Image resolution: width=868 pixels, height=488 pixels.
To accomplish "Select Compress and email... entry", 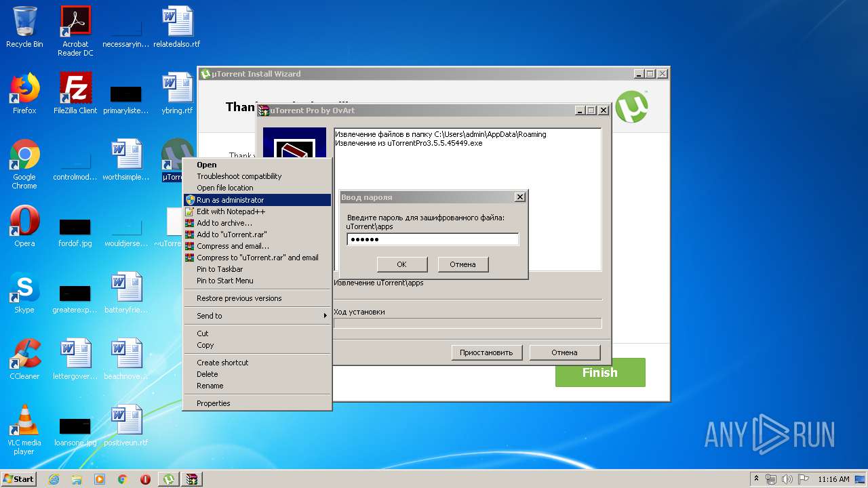I will tap(257, 246).
